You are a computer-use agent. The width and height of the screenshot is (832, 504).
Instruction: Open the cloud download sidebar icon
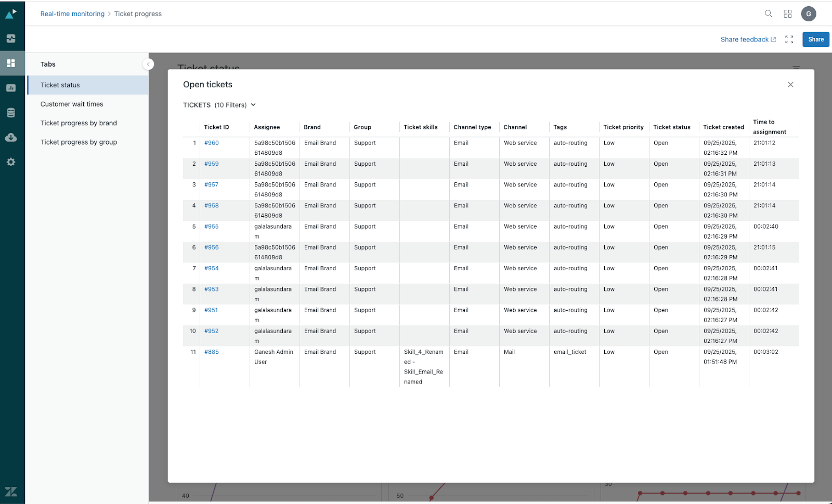pos(11,138)
